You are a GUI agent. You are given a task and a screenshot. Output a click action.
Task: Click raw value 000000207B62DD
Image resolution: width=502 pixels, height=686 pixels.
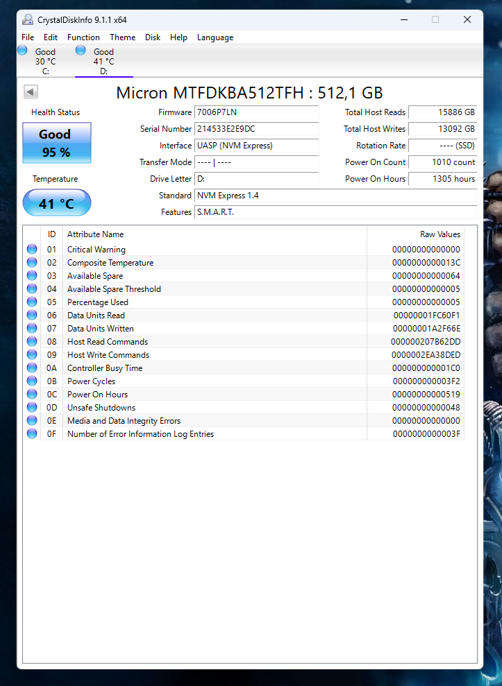coord(425,341)
